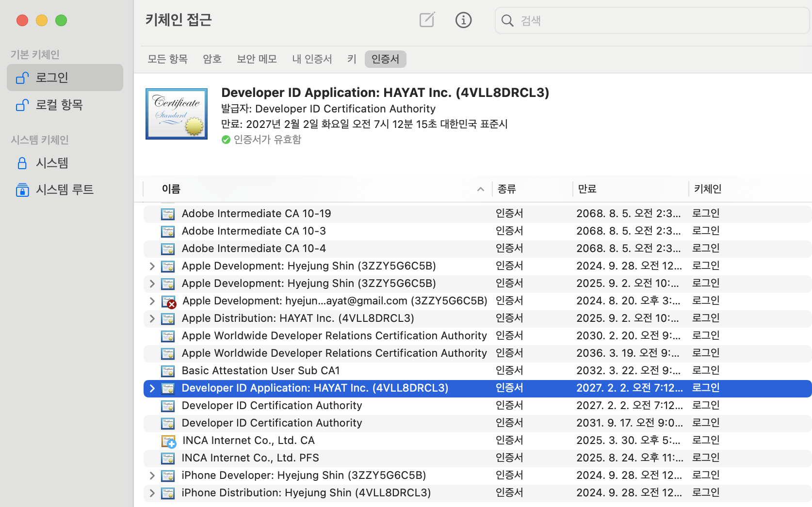Click certificate icon of Apple Worldwide Developer Relations expiring 2030
Screen dimensions: 812x507
pyautogui.click(x=168, y=336)
